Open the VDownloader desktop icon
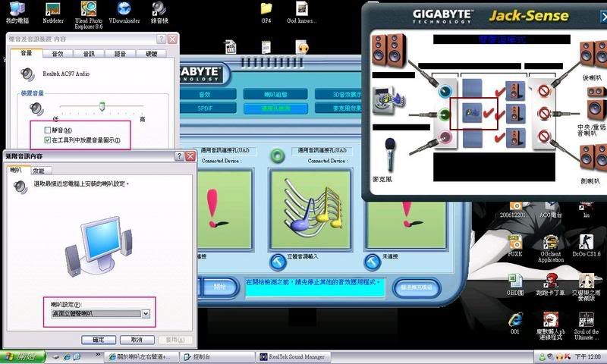This screenshot has width=607, height=364. click(124, 12)
